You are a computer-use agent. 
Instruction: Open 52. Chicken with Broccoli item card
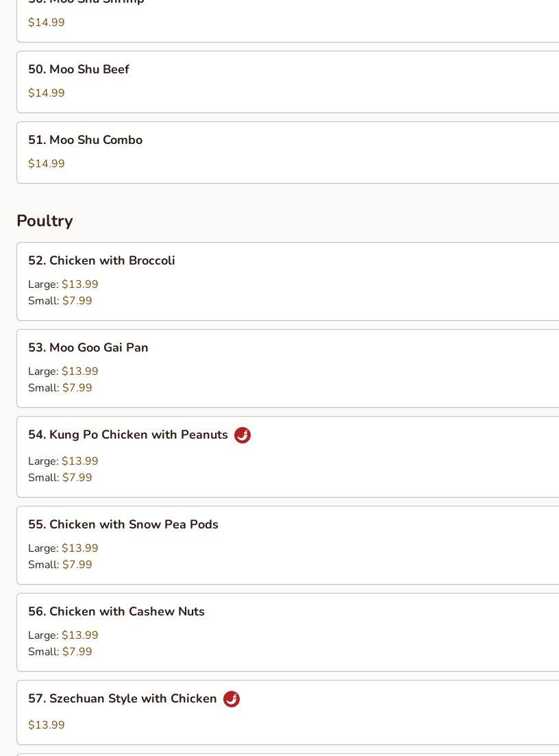coord(288,282)
